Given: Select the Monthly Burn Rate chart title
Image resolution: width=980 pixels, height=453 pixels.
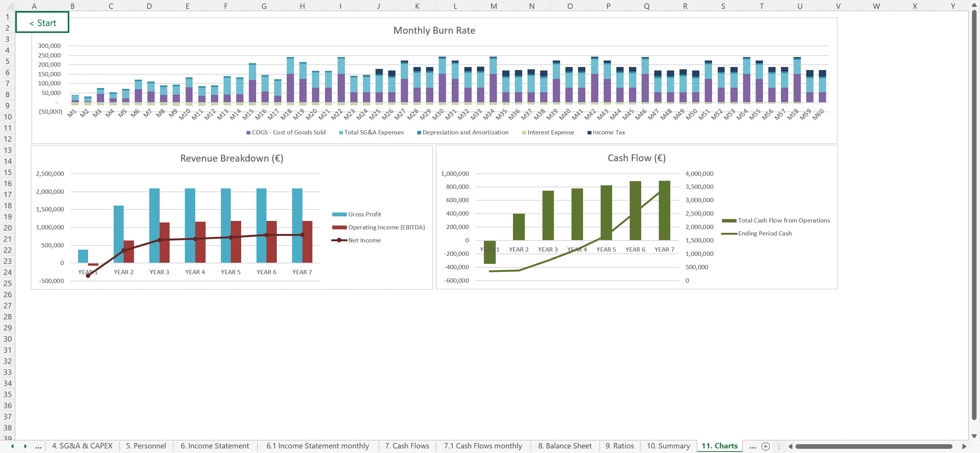Looking at the screenshot, I should [x=434, y=31].
